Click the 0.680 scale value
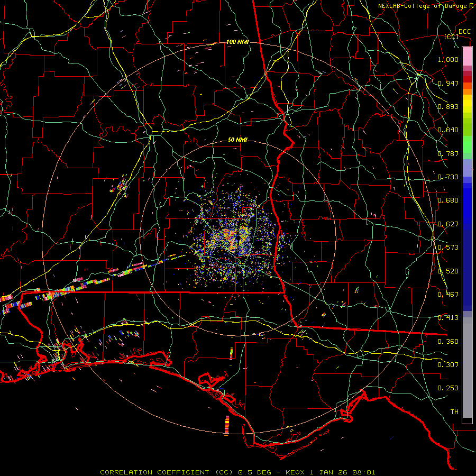The height and width of the screenshot is (476, 476). [448, 200]
